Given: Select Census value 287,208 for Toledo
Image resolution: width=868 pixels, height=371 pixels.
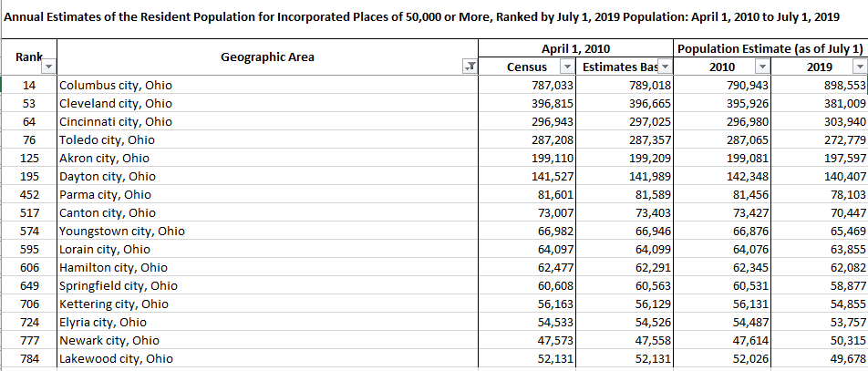Looking at the screenshot, I should click(527, 140).
